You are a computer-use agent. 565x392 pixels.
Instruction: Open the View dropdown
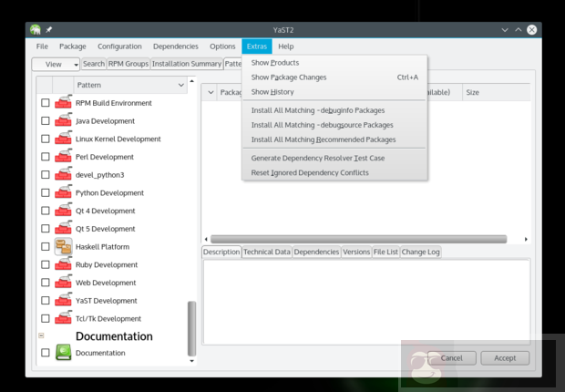click(x=56, y=64)
